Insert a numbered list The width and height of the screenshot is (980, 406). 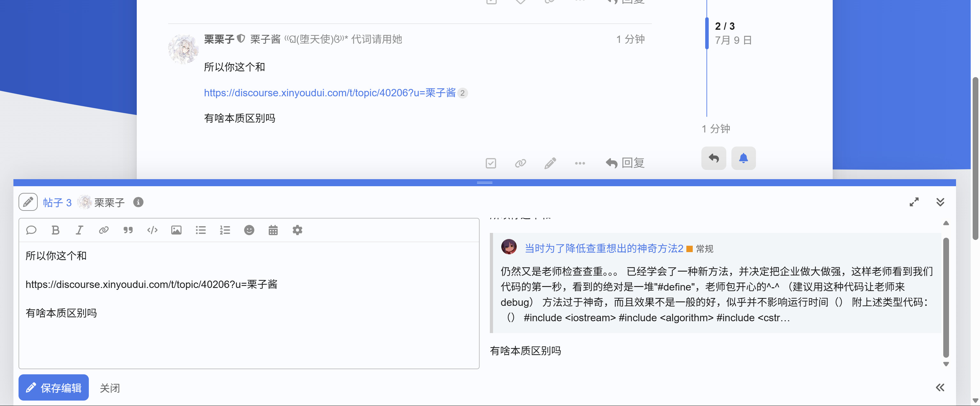coord(225,230)
